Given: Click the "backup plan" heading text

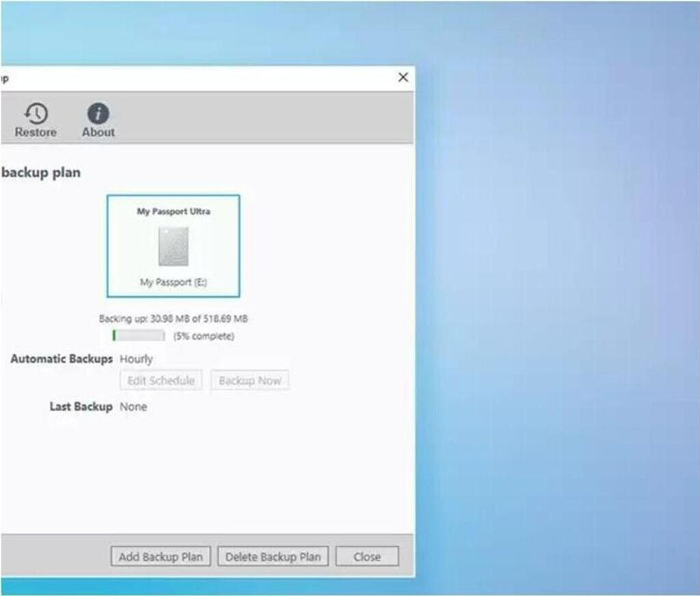Looking at the screenshot, I should [41, 173].
